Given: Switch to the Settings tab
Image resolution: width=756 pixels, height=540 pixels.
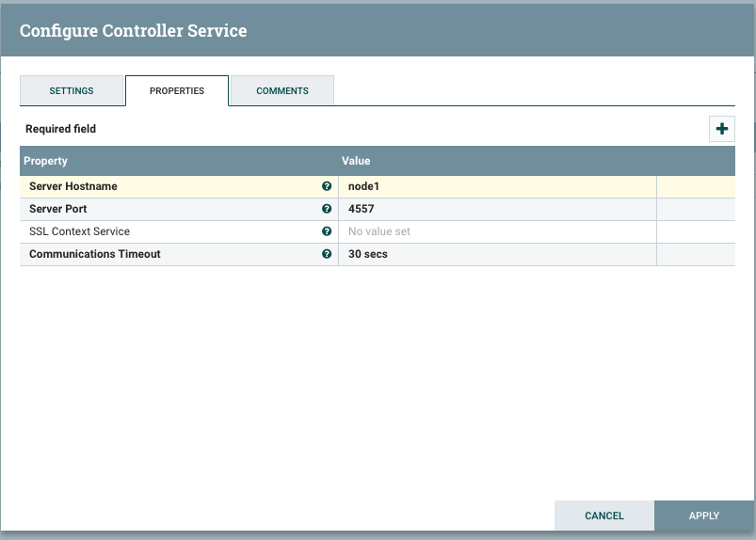Looking at the screenshot, I should 72,91.
